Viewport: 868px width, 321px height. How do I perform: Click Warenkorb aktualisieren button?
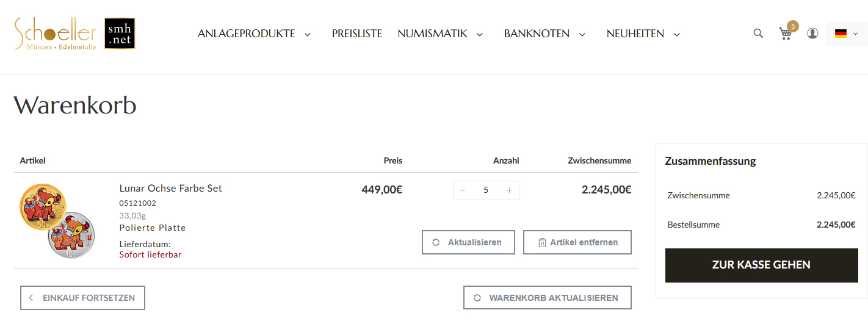point(547,298)
